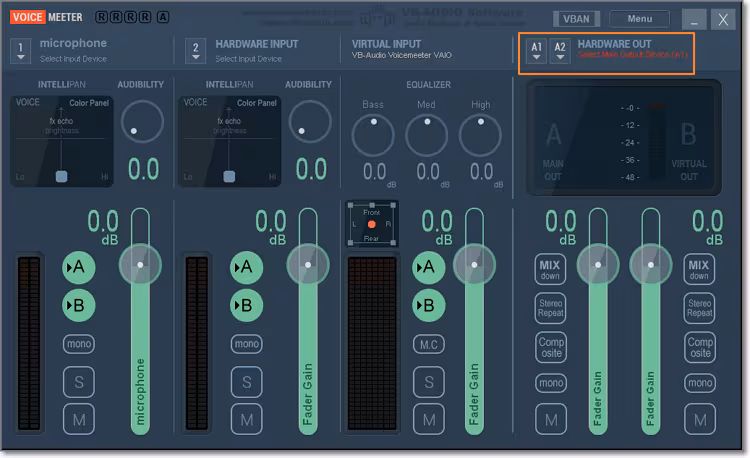Click Virtual Input fader knob
The width and height of the screenshot is (750, 458).
click(x=474, y=265)
